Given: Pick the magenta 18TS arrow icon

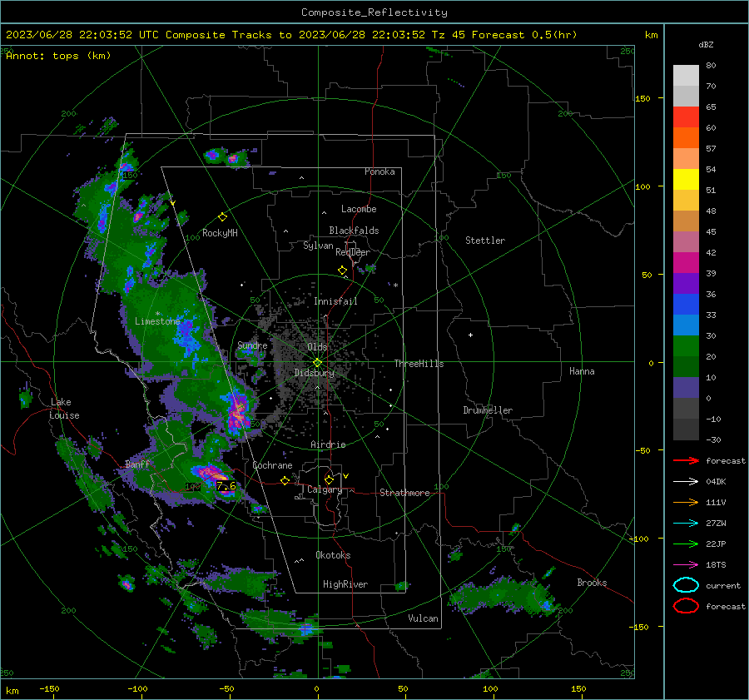Looking at the screenshot, I should (x=686, y=565).
